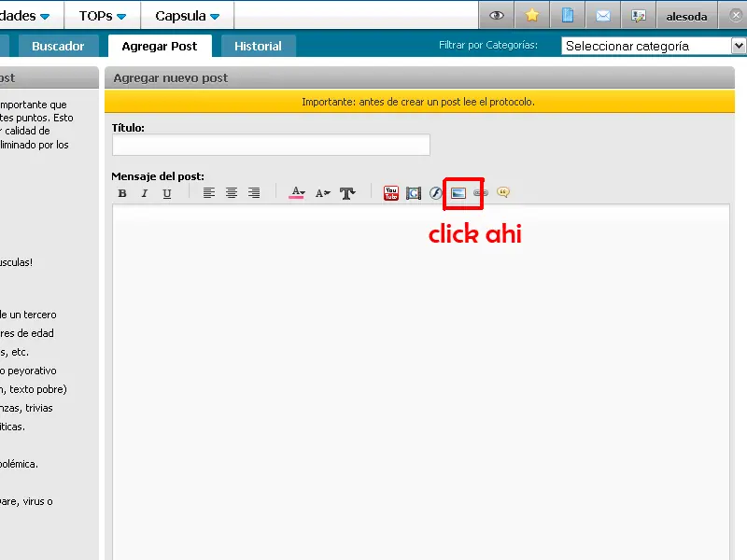Open the font size dropdown

point(322,193)
